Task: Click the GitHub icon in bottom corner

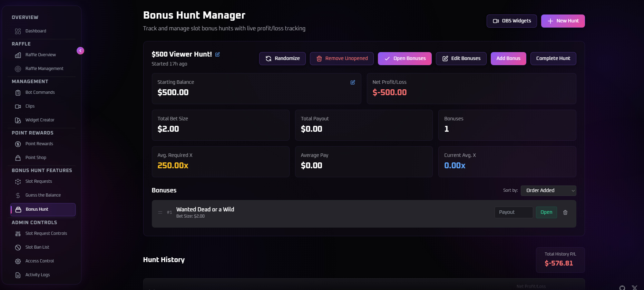Action: [x=622, y=288]
